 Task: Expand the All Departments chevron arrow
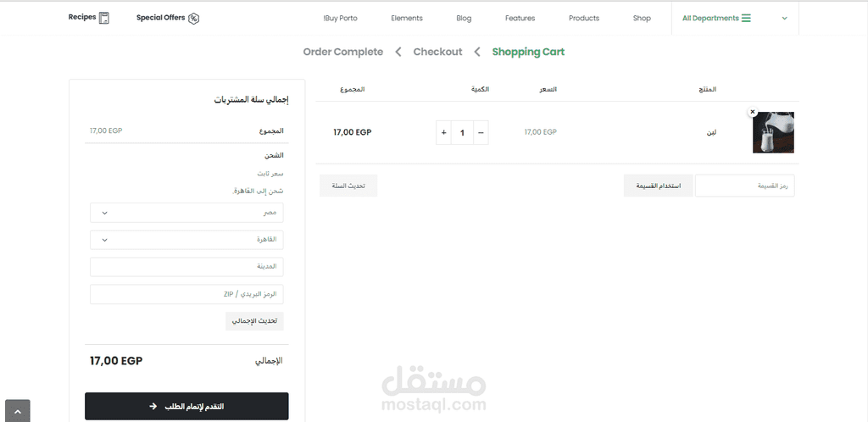pyautogui.click(x=784, y=19)
